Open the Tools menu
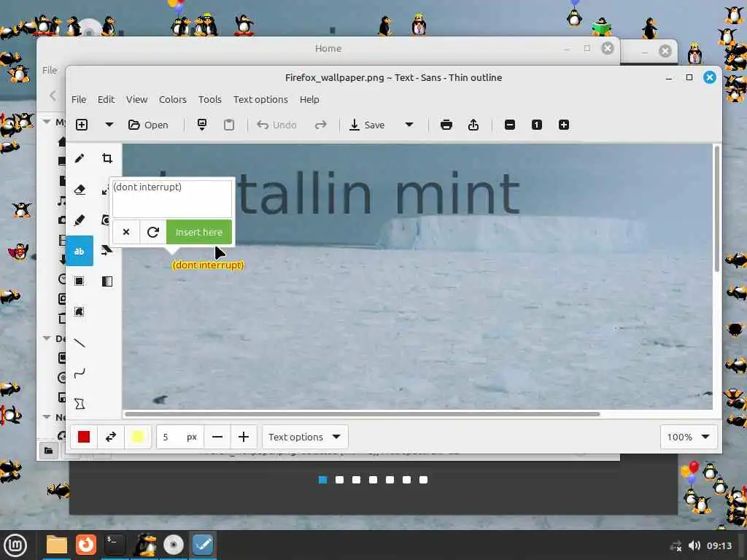Screen dimensions: 747x560 [x=209, y=99]
